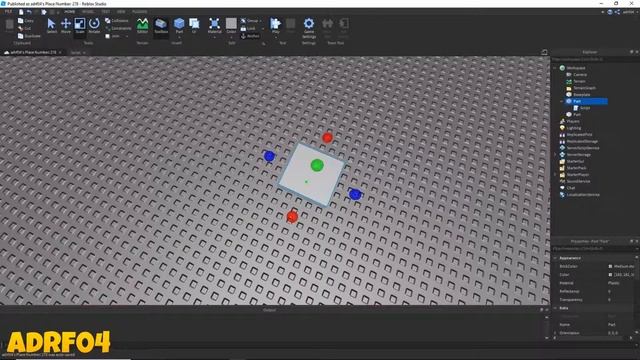Toggle the Collisions option
The width and height of the screenshot is (640, 360).
(117, 20)
